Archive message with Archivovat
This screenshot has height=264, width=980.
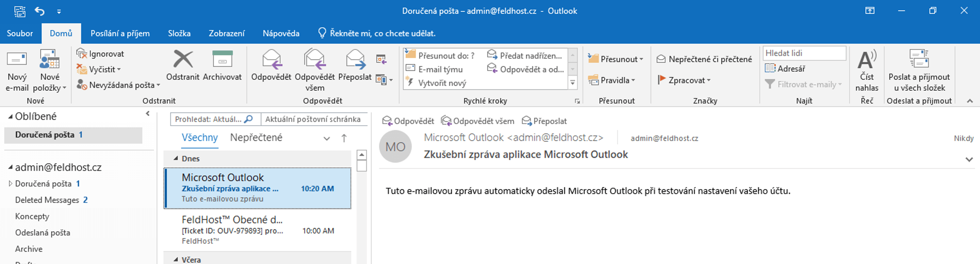(x=222, y=65)
